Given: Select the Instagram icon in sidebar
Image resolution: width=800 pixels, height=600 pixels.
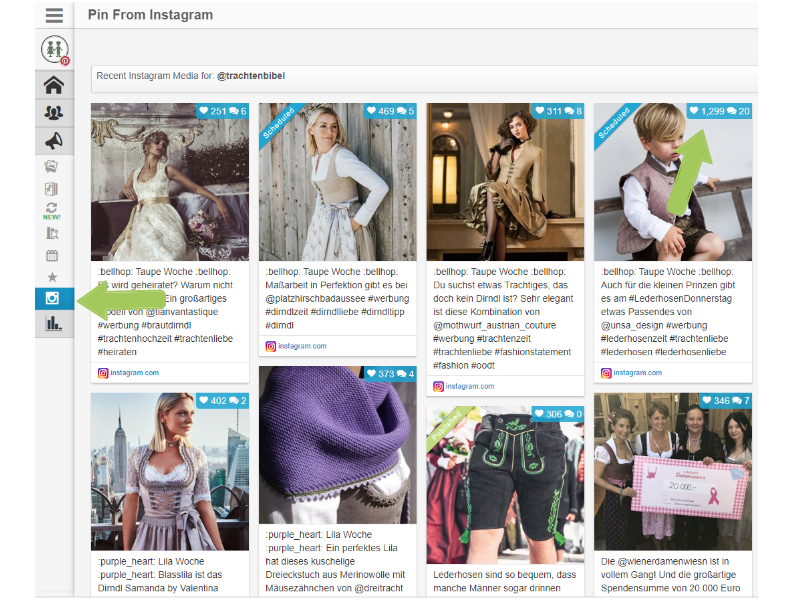Looking at the screenshot, I should pyautogui.click(x=54, y=298).
